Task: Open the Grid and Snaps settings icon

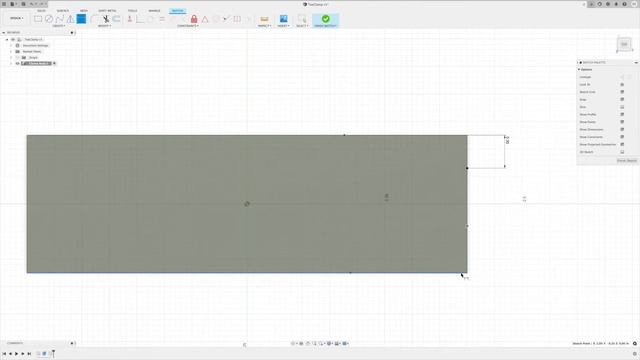Action: 338,344
